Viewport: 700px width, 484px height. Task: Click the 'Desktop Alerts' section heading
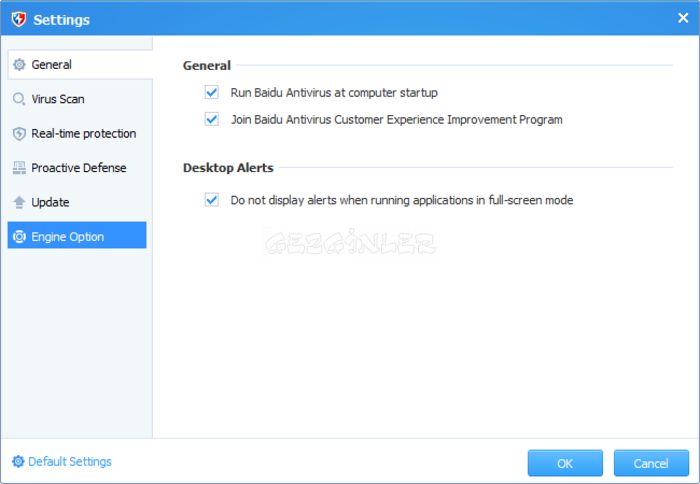click(228, 168)
